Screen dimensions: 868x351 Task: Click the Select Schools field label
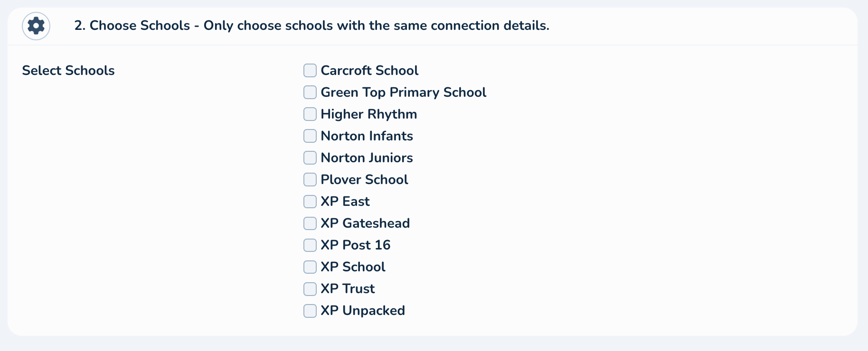pos(68,71)
